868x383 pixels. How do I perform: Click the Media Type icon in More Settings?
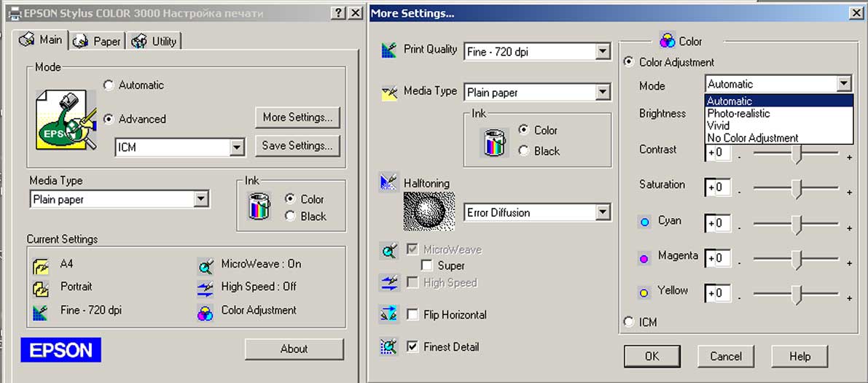pyautogui.click(x=390, y=92)
